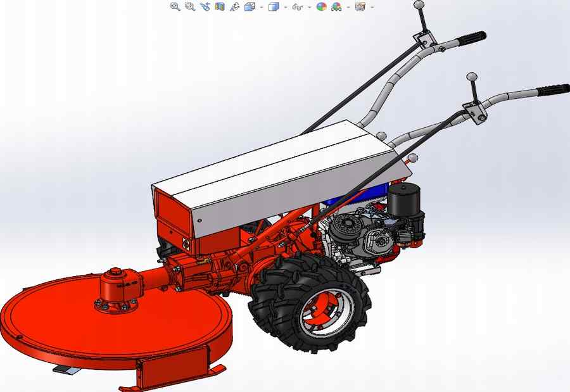This screenshot has width=570, height=392.
Task: Click the Zoom to Fit icon
Action: point(175,6)
